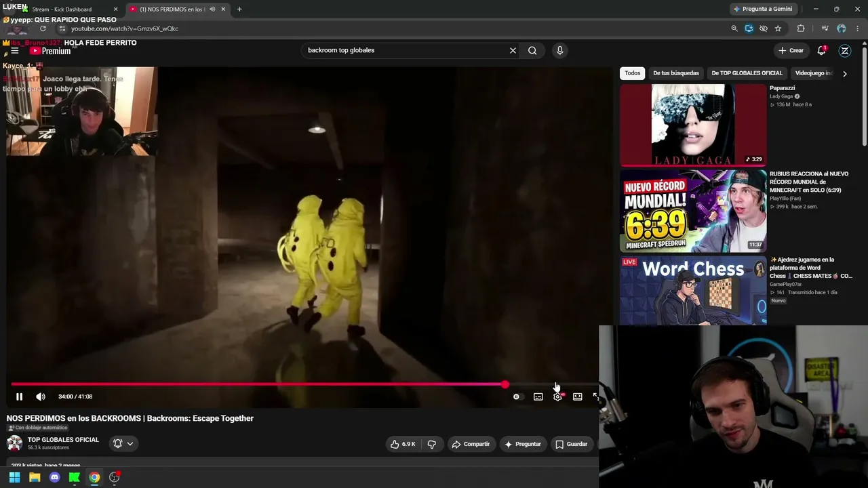Open a new browser tab
The width and height of the screenshot is (868, 488).
click(x=239, y=9)
